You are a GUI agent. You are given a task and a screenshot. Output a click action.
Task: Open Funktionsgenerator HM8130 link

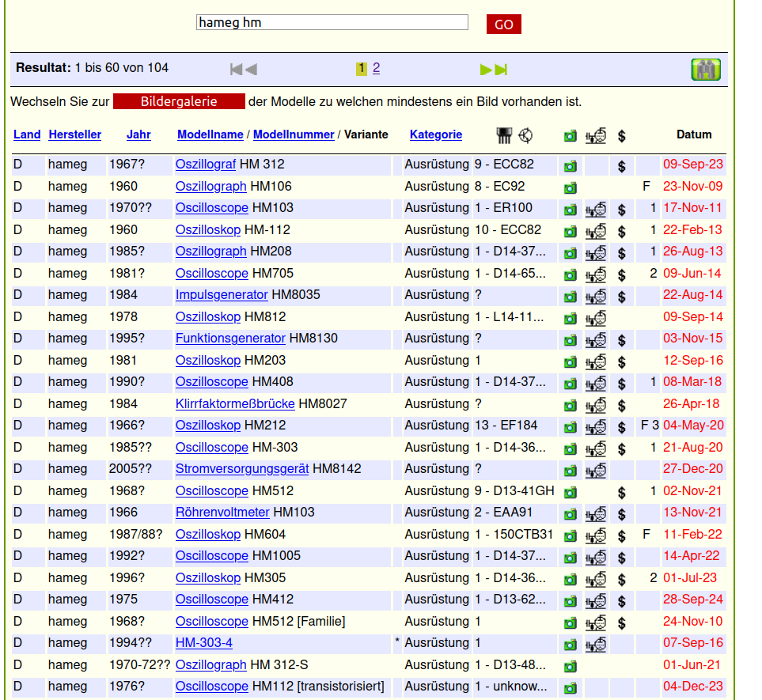(x=230, y=338)
